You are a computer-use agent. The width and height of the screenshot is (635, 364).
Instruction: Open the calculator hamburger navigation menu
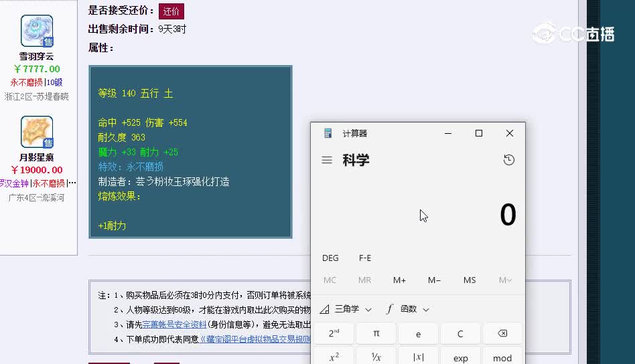[x=327, y=160]
